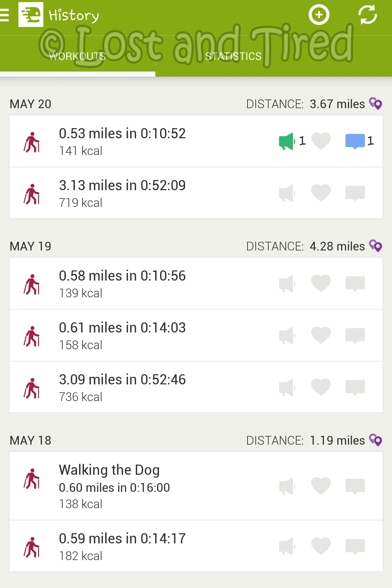392x588 pixels.
Task: Open the hamburger navigation menu
Action: [5, 15]
